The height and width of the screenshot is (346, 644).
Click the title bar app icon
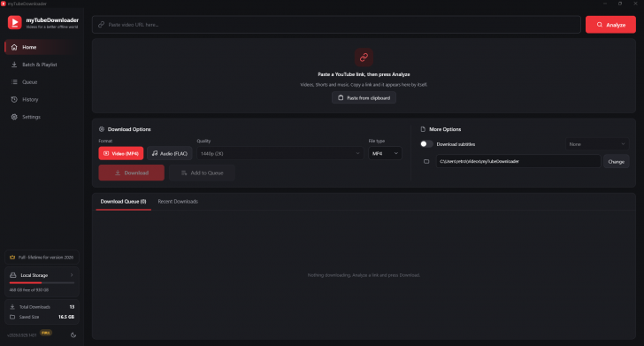[x=4, y=4]
